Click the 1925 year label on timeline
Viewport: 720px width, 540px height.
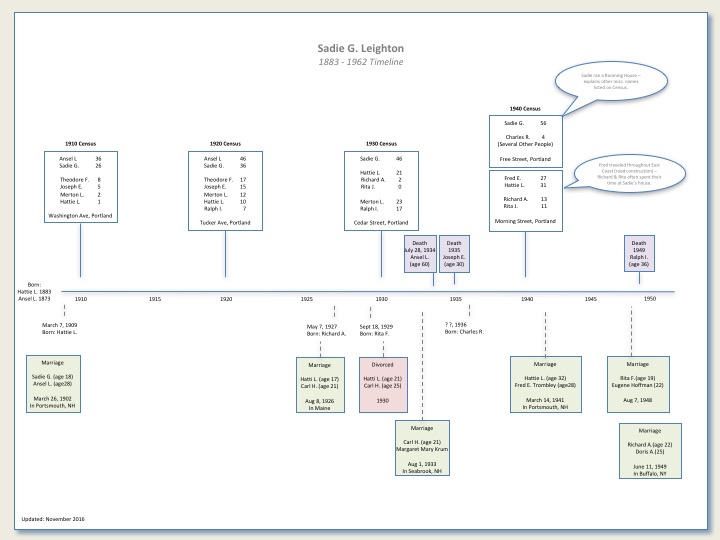pyautogui.click(x=308, y=299)
